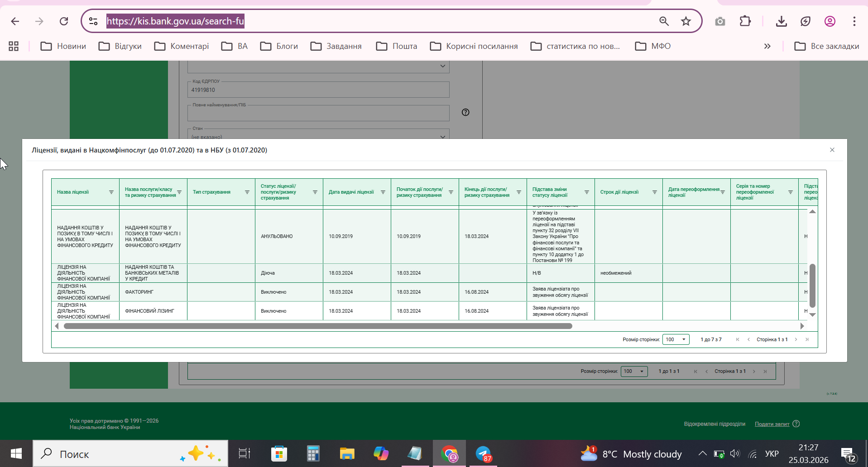The height and width of the screenshot is (467, 868).
Task: Go back in browser history
Action: (15, 21)
